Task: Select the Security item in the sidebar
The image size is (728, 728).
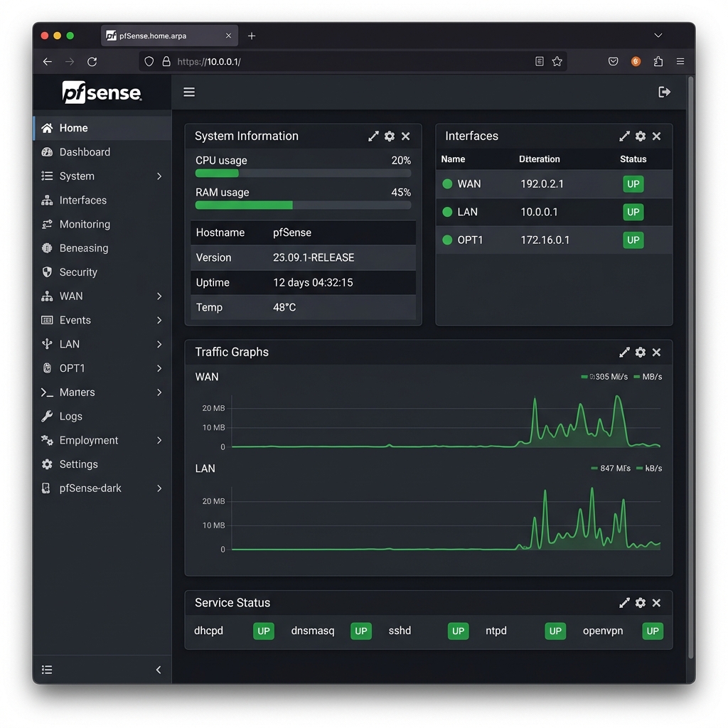Action: pos(78,272)
